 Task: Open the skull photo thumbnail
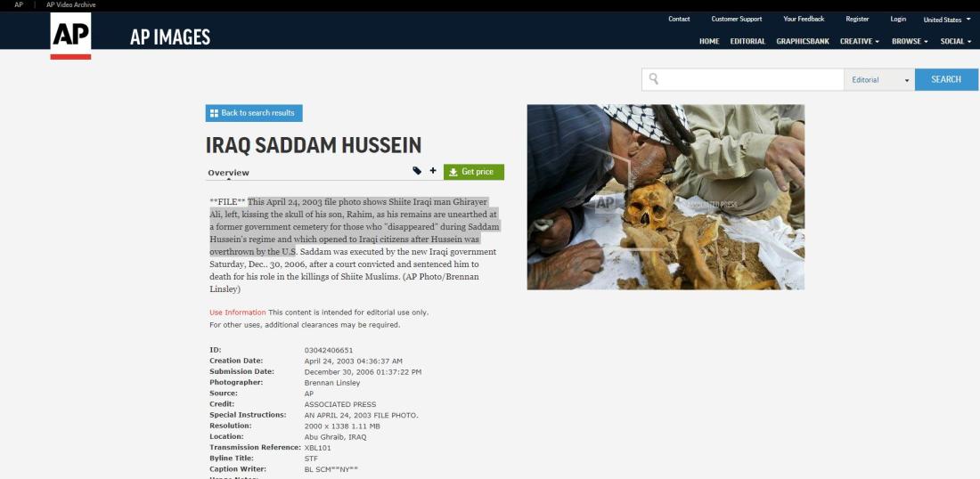coord(666,197)
